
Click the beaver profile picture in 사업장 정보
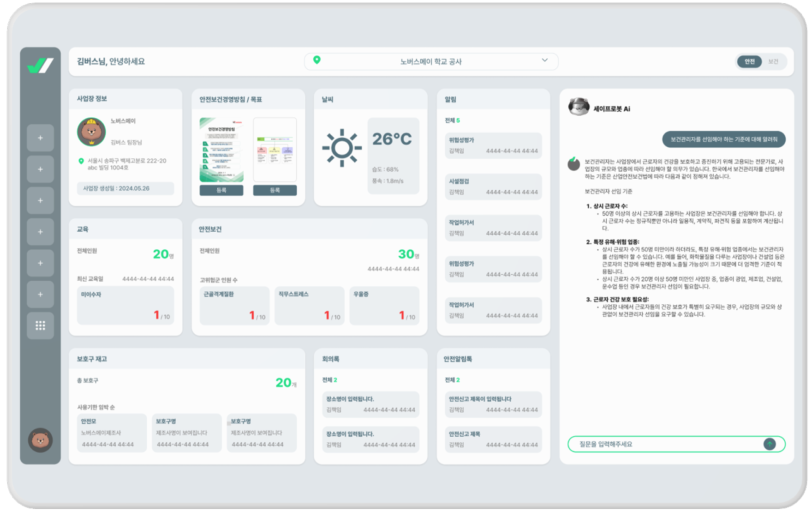coord(91,132)
